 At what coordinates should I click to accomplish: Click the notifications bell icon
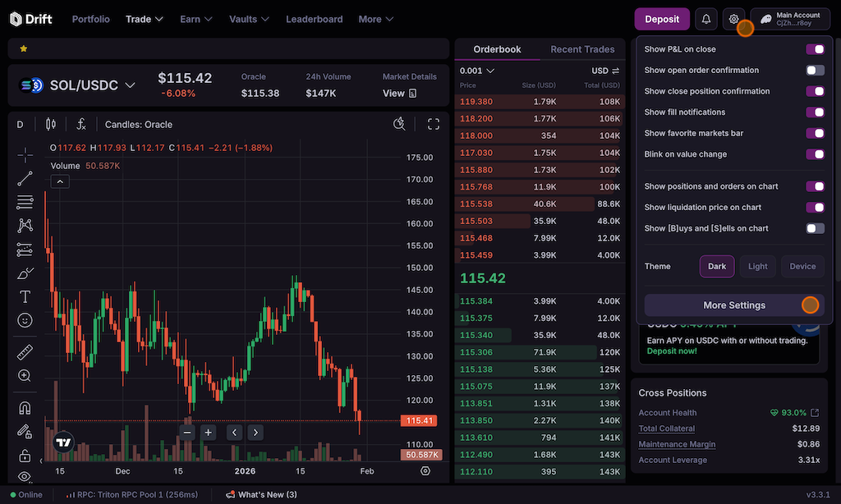pyautogui.click(x=705, y=19)
